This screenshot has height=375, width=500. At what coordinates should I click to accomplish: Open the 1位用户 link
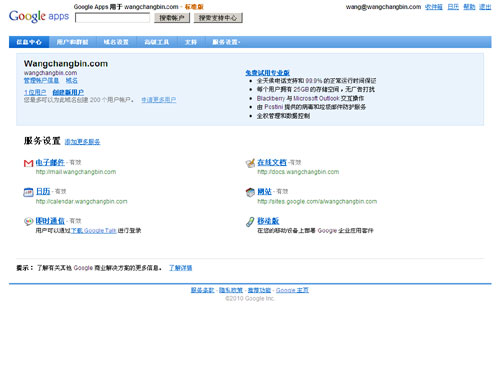point(35,92)
